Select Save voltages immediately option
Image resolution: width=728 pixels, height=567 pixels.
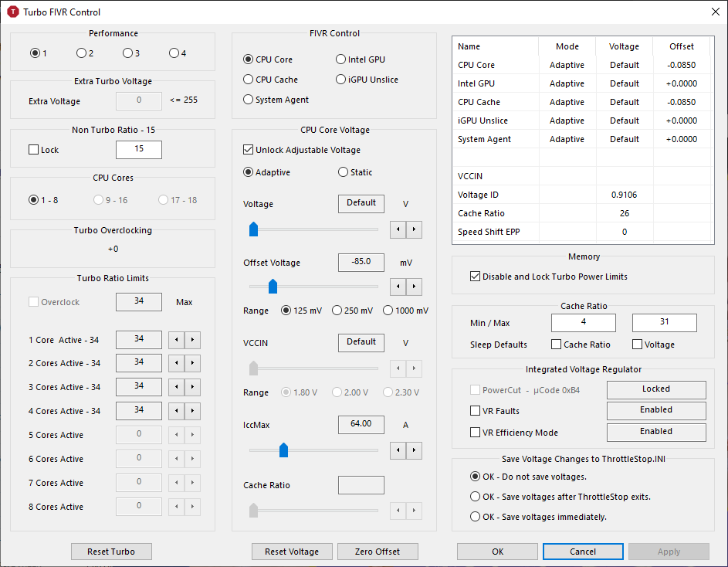pyautogui.click(x=476, y=517)
